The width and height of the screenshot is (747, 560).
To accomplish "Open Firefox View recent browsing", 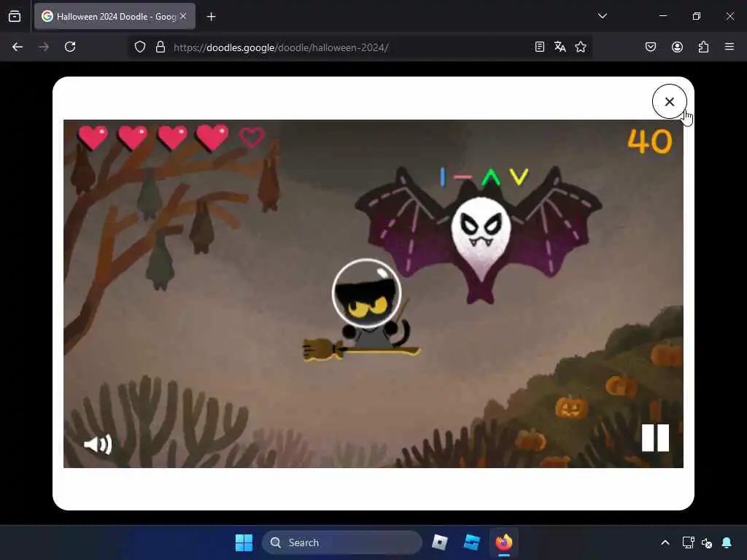I will (15, 16).
